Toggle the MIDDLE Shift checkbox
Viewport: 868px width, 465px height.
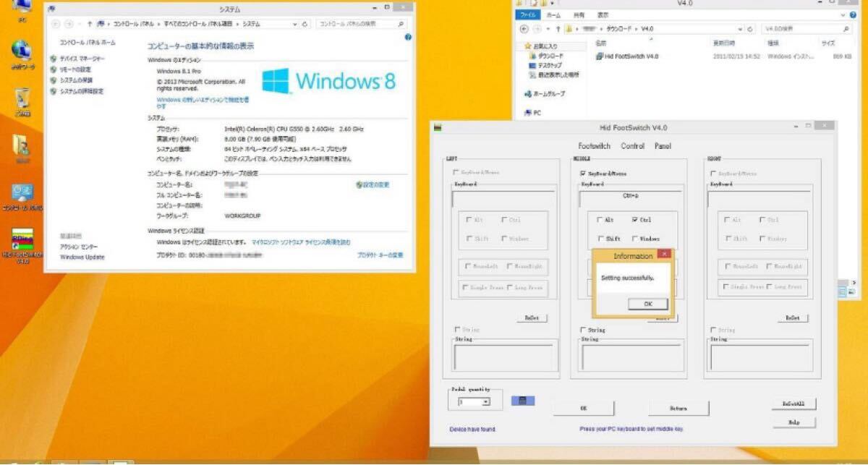click(x=600, y=239)
